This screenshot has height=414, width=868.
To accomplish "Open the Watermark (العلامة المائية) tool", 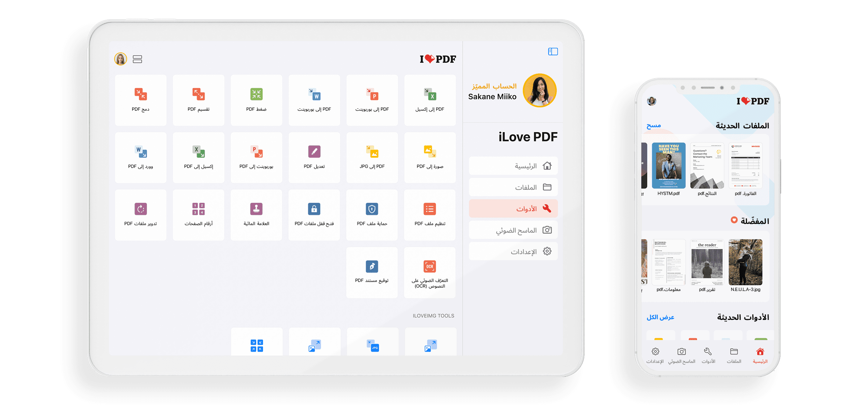I will [256, 215].
